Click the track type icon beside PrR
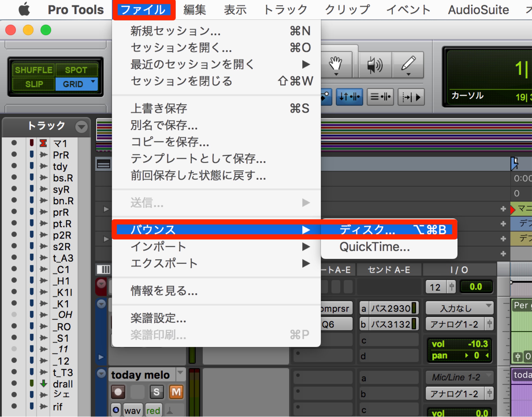Viewport: 532px width, 417px height. (43, 155)
